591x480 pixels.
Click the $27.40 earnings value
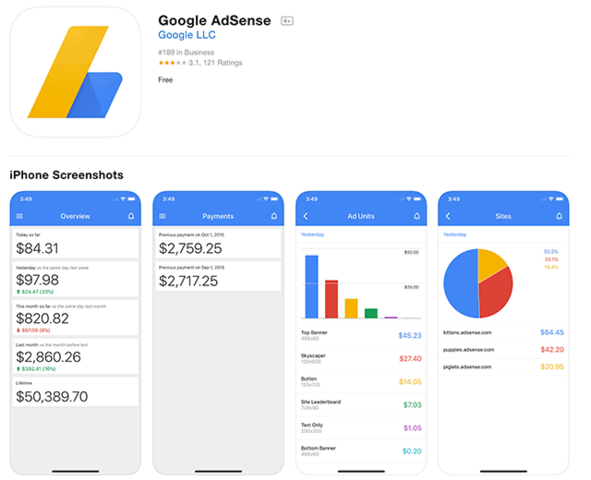[410, 358]
